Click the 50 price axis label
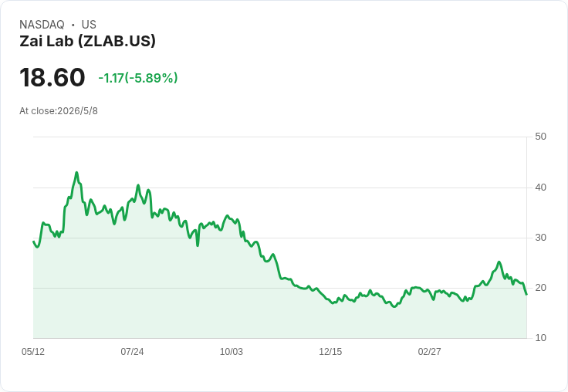 coord(540,137)
